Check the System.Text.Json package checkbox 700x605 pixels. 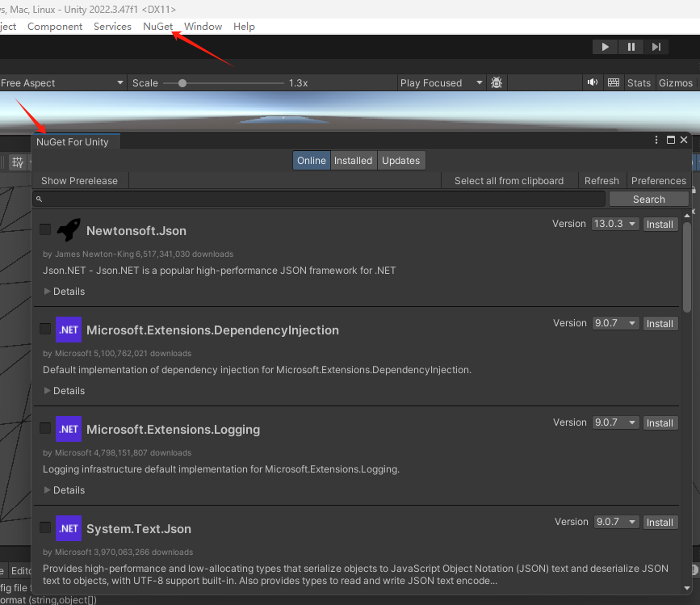45,527
